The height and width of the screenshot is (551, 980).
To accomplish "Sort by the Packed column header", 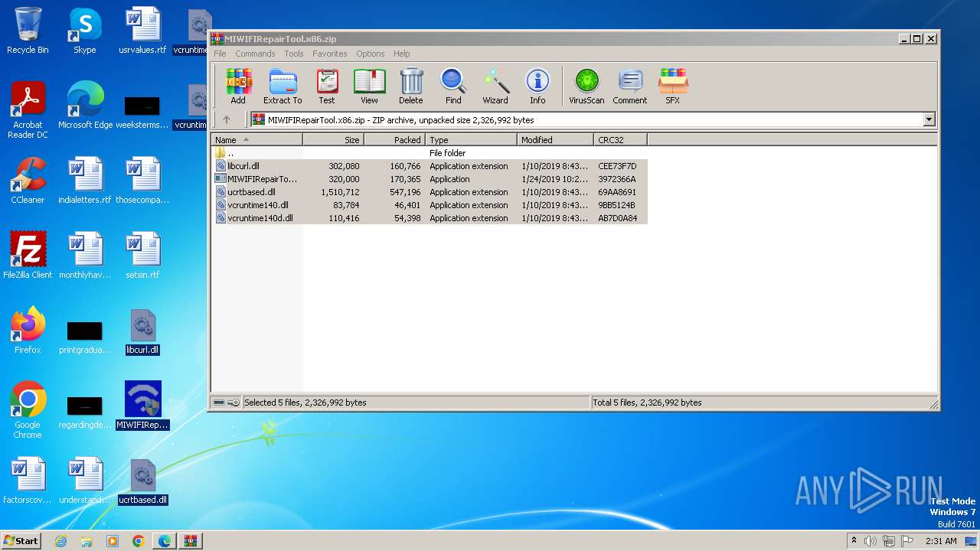I will click(x=395, y=140).
